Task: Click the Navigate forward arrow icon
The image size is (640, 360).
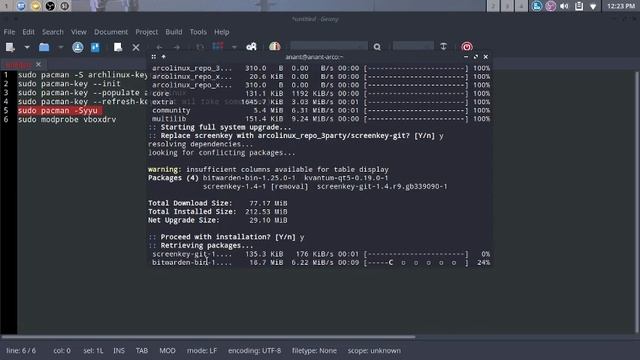Action: 177,47
